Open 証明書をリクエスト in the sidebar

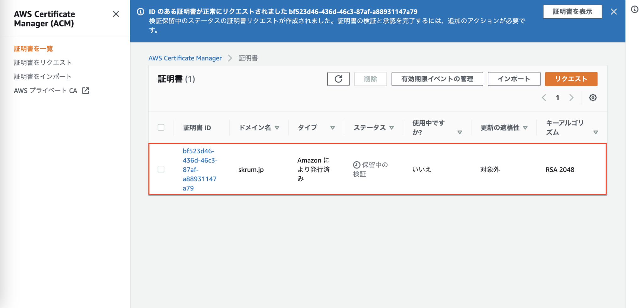tap(43, 62)
